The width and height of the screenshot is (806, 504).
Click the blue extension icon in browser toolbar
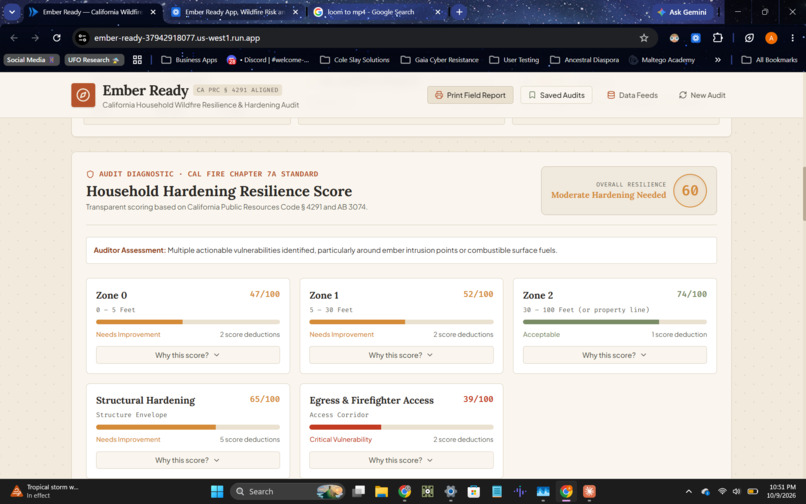point(695,38)
